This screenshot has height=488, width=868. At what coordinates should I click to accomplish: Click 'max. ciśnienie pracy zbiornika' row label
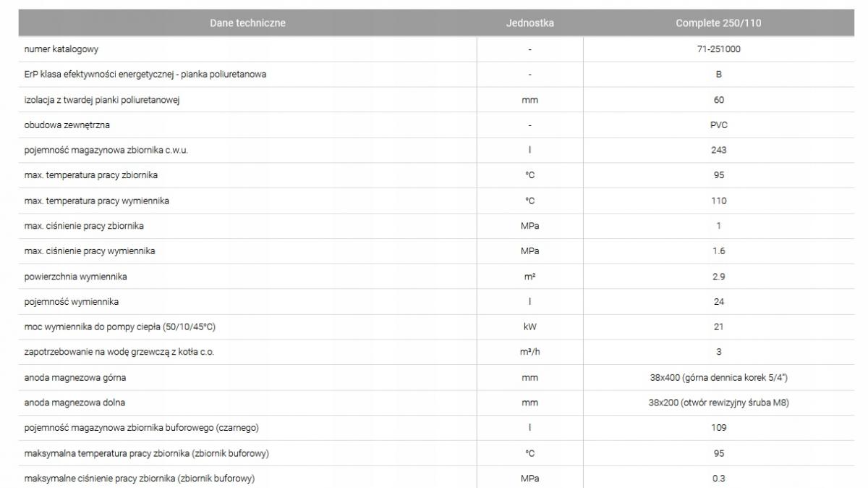tap(84, 226)
